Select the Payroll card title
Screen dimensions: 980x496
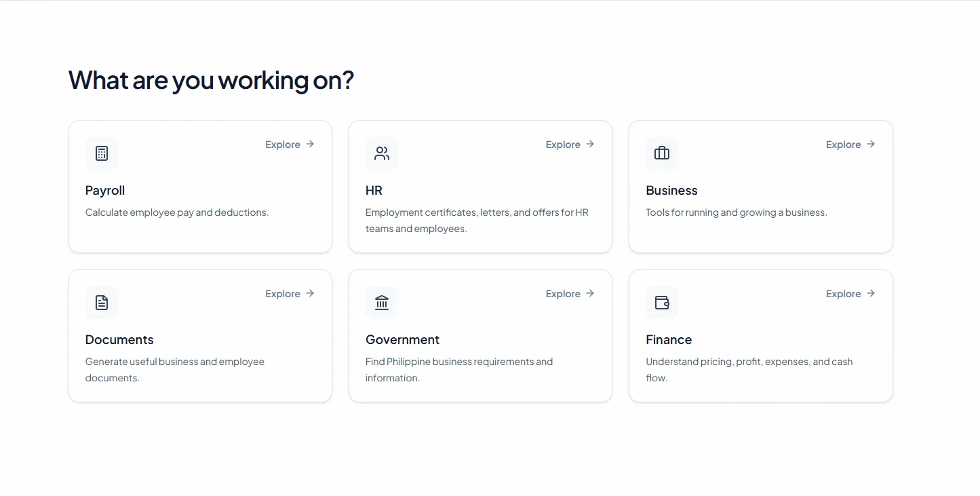pyautogui.click(x=105, y=191)
